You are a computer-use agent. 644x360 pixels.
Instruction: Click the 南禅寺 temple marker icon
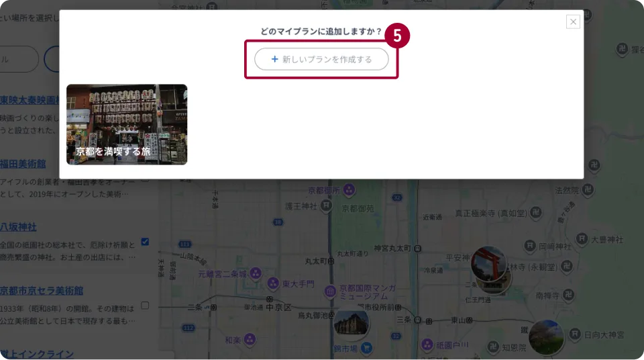click(568, 295)
